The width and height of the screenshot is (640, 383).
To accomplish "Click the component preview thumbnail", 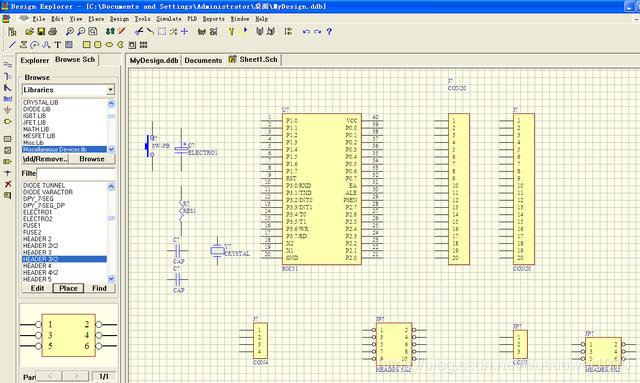I will (x=68, y=335).
